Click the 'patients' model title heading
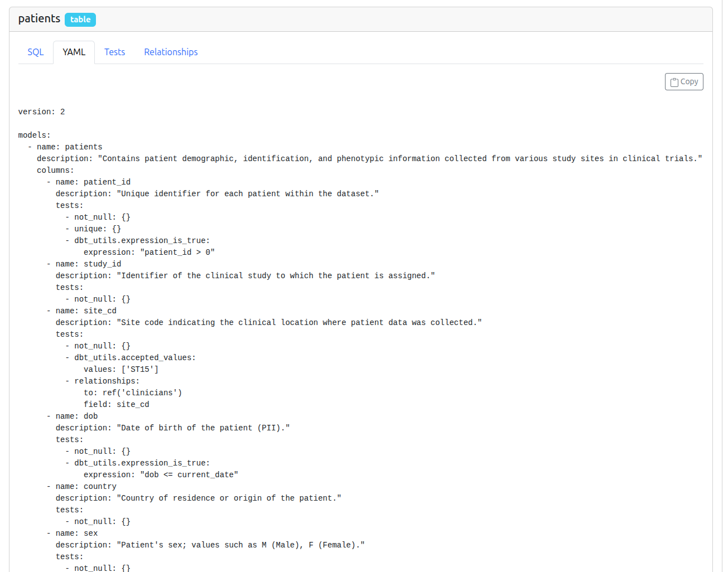The width and height of the screenshot is (728, 572). 39,18
